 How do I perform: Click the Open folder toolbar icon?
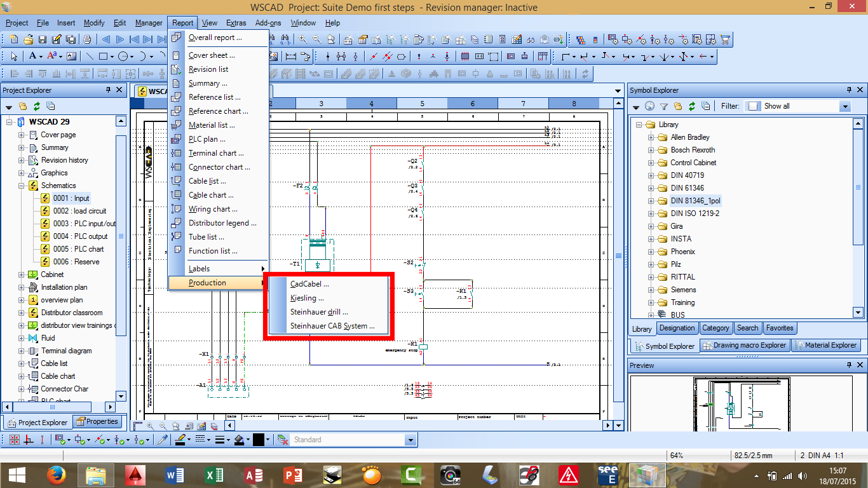(29, 39)
